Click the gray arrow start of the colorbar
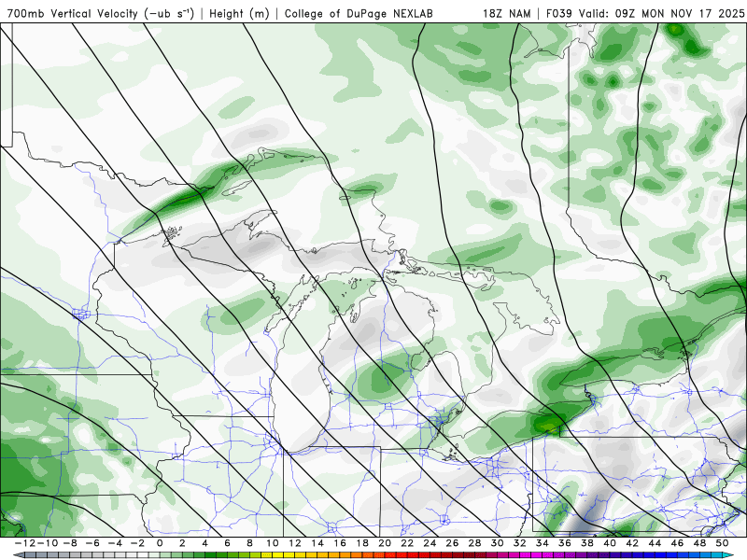This screenshot has height=560, width=747. point(18,555)
